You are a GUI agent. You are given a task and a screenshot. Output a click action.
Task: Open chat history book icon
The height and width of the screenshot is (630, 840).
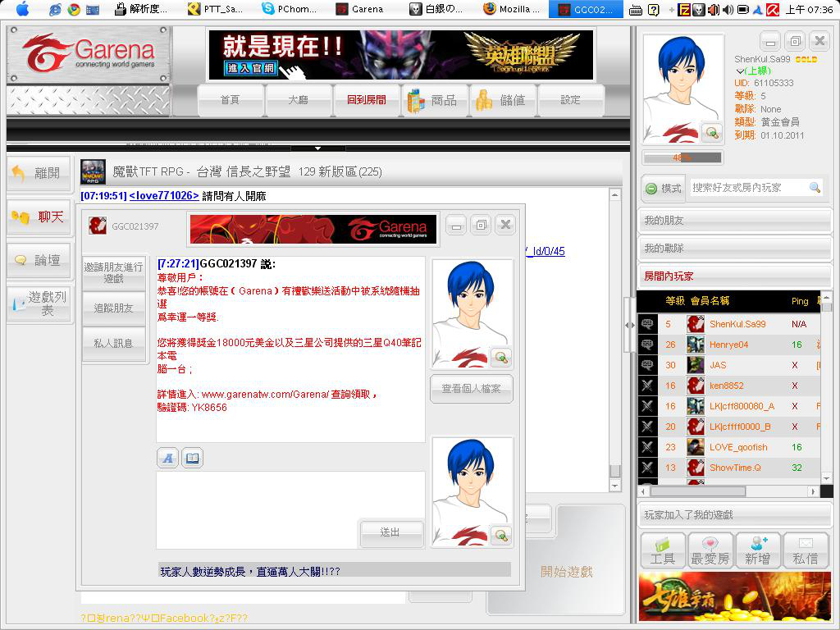[192, 458]
